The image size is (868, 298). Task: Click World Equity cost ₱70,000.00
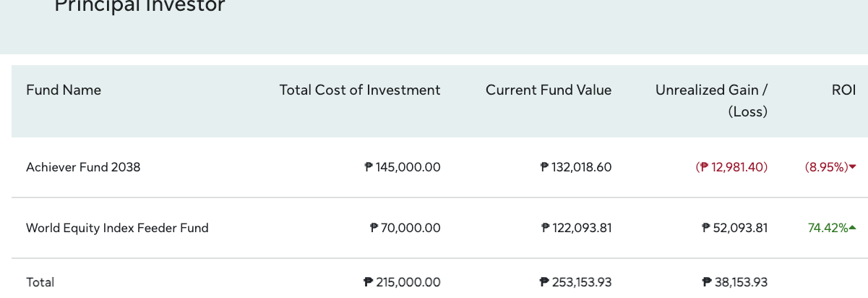pos(405,228)
